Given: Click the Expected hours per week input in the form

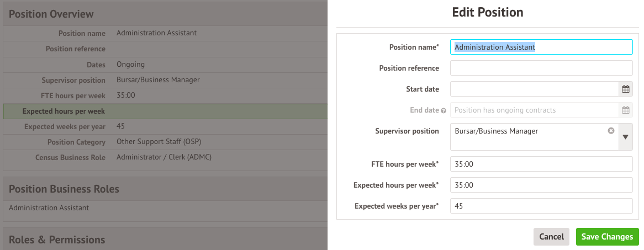Looking at the screenshot, I should click(x=541, y=185).
